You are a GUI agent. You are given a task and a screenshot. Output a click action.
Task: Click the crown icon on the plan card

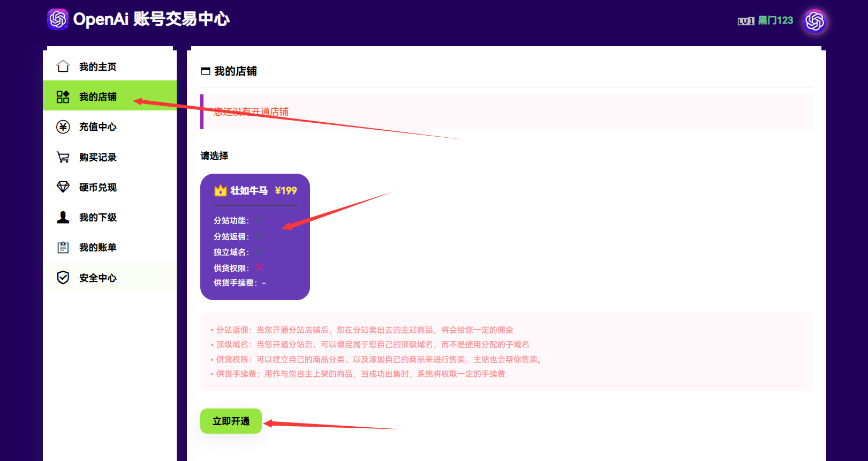[x=221, y=190]
